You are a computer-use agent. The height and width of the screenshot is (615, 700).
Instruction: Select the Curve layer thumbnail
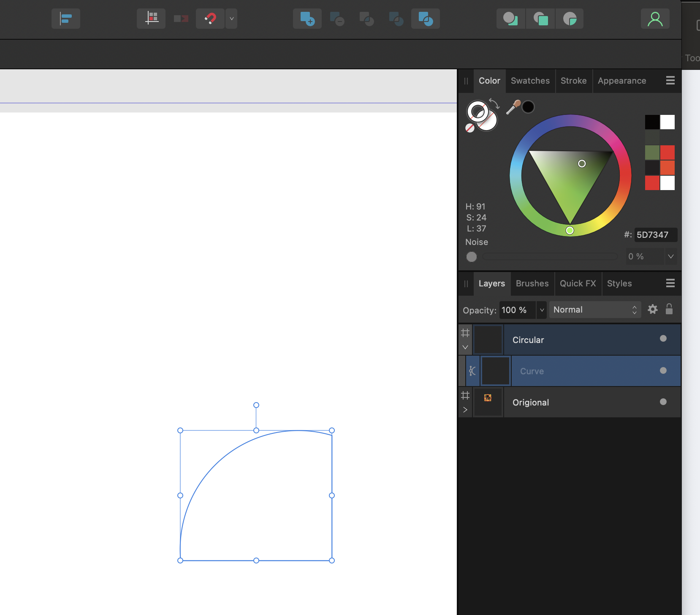[496, 371]
